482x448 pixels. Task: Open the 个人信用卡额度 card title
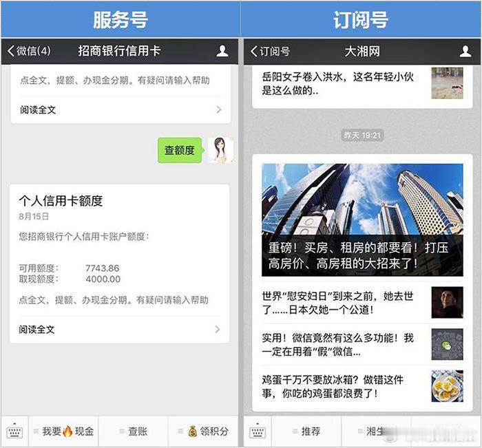pyautogui.click(x=61, y=201)
